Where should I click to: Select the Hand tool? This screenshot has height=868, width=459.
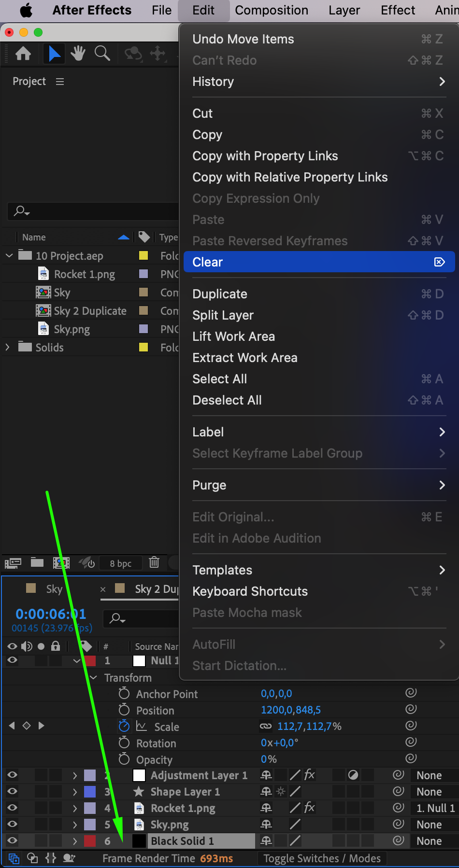click(x=78, y=53)
